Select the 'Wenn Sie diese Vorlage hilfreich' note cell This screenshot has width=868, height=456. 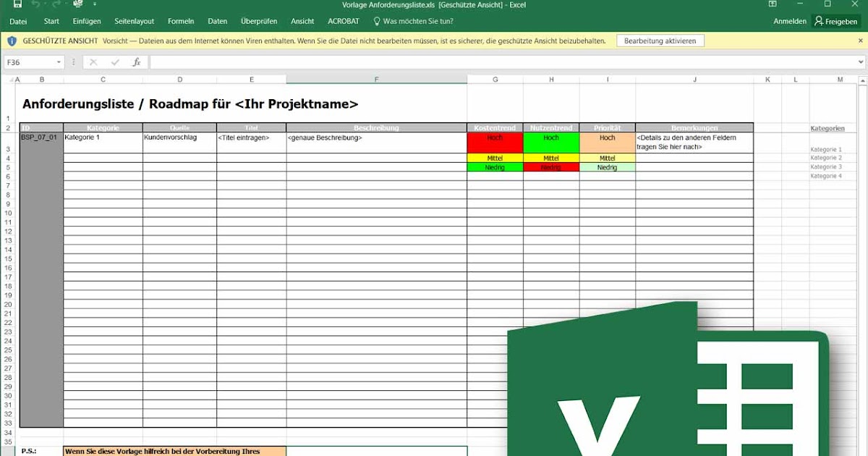[174, 451]
